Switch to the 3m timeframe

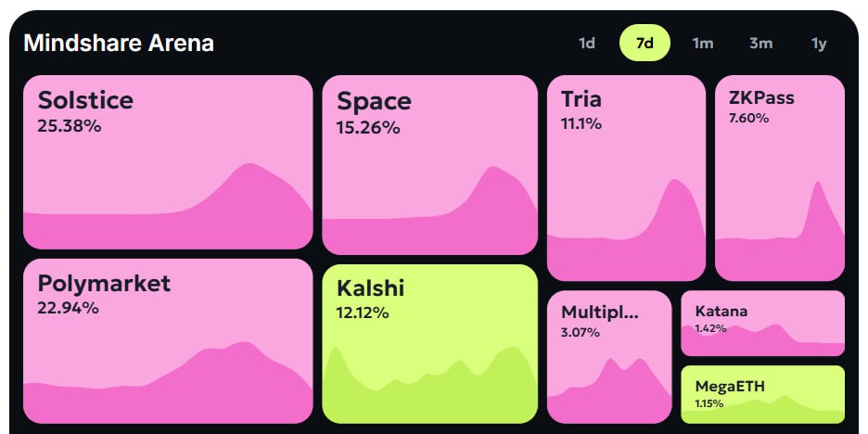pyautogui.click(x=760, y=43)
